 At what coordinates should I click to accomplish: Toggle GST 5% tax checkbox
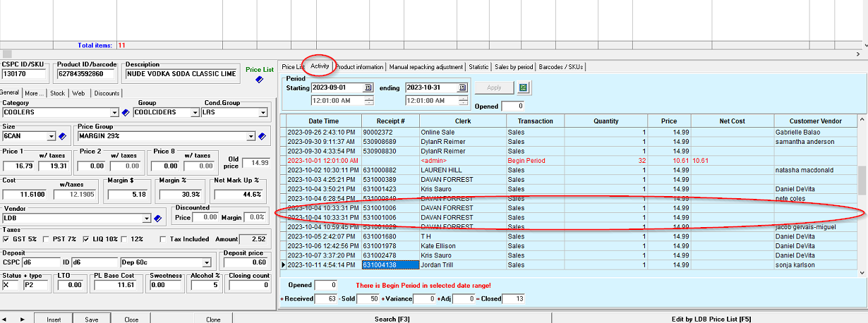click(x=6, y=239)
